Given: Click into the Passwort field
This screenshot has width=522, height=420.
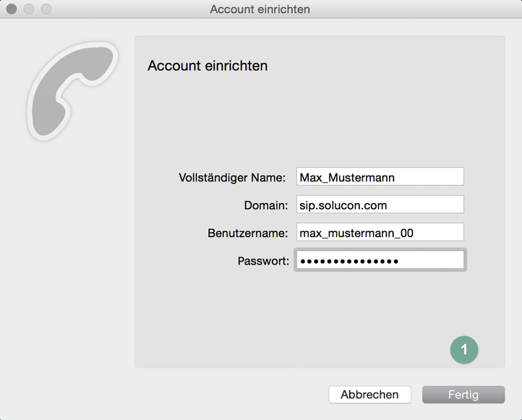Looking at the screenshot, I should click(x=379, y=260).
